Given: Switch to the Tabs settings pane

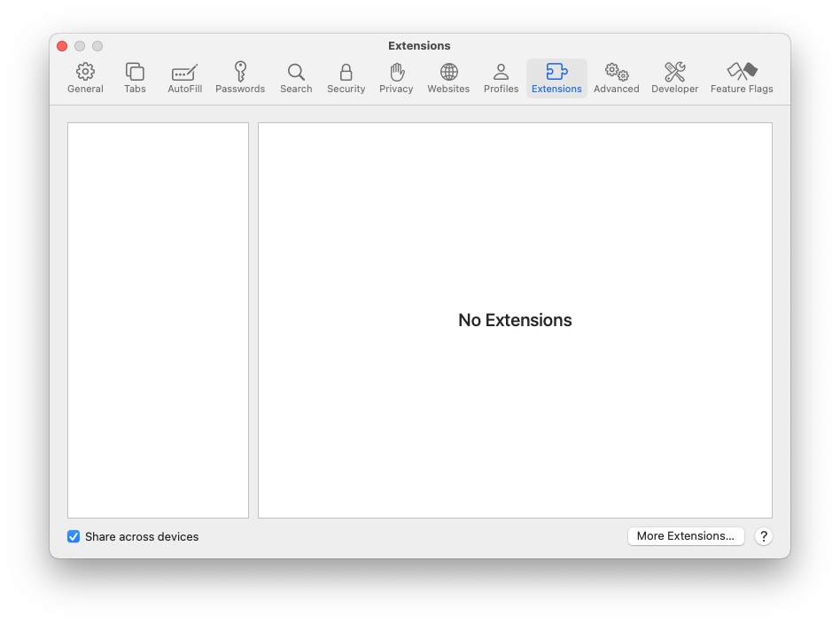Looking at the screenshot, I should click(135, 78).
